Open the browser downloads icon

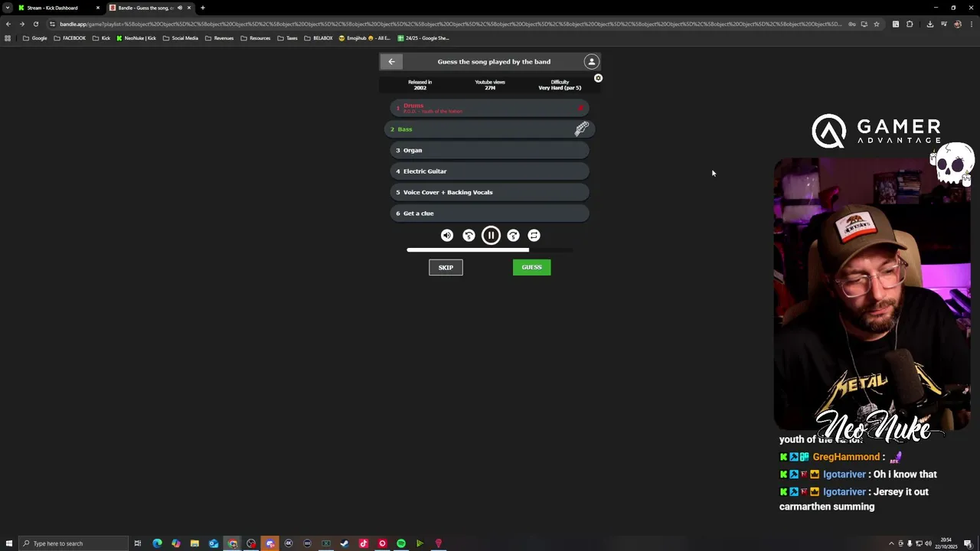(929, 24)
